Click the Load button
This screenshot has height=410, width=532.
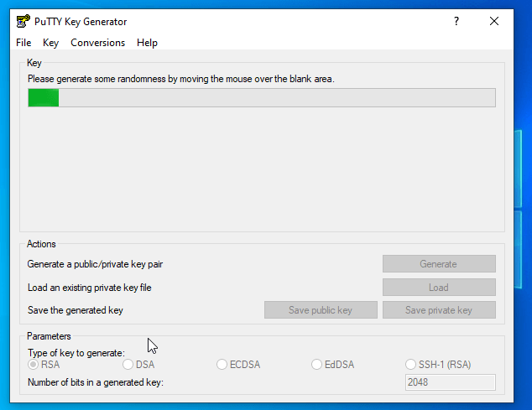coord(439,288)
